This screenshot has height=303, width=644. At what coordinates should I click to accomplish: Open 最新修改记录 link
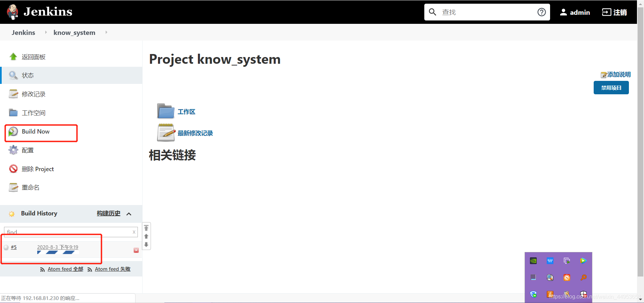click(x=195, y=133)
